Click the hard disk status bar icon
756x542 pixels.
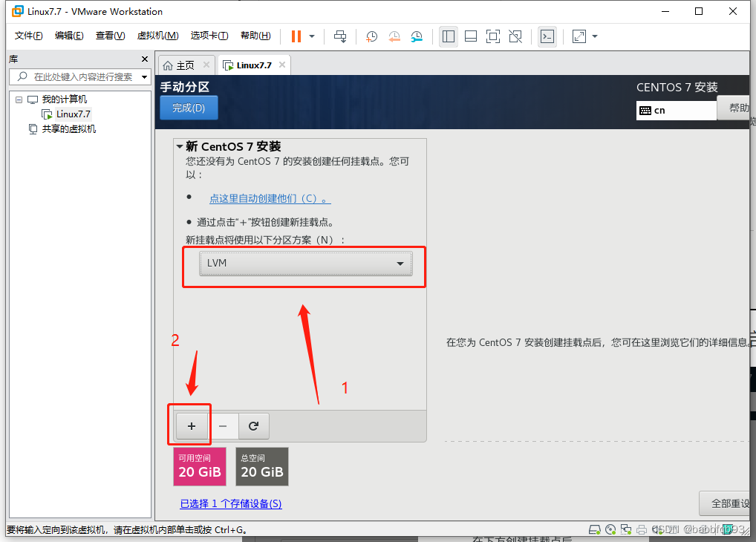[595, 529]
